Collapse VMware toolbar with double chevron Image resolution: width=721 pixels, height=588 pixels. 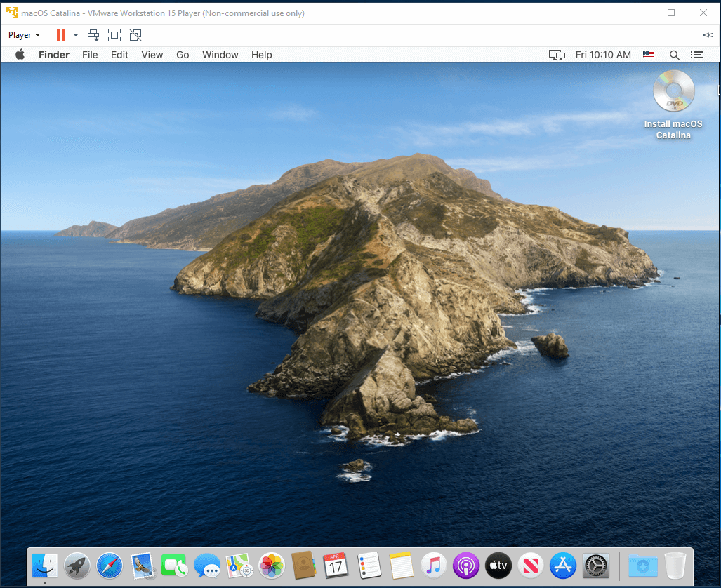(x=708, y=35)
